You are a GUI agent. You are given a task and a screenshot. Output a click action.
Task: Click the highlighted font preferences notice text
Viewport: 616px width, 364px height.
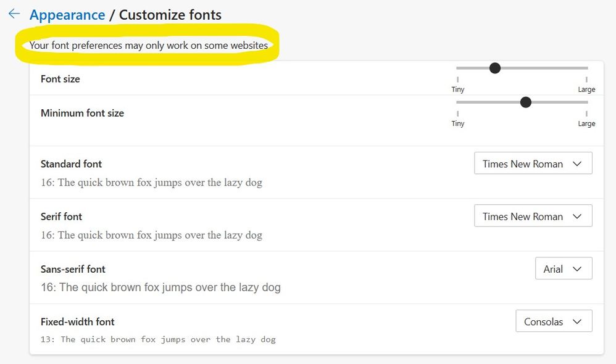tap(149, 45)
